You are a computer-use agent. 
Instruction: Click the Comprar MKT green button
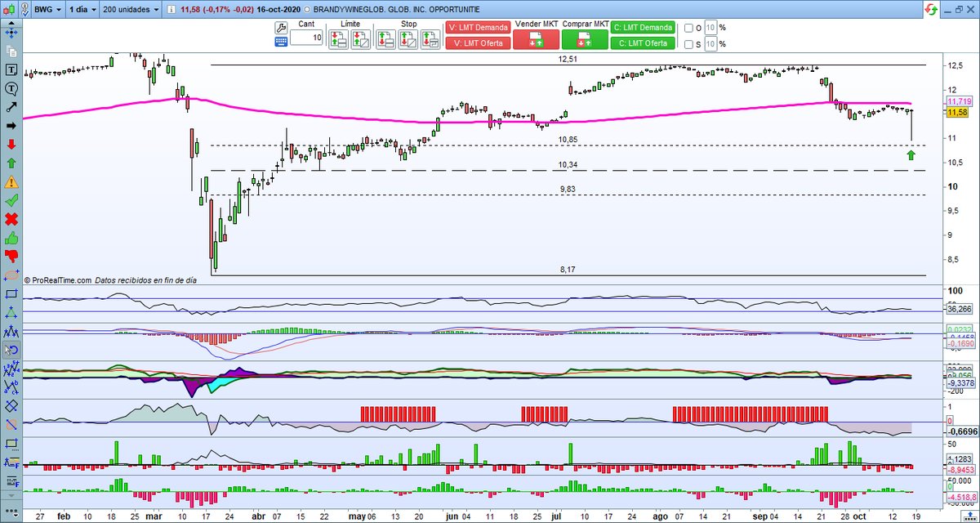pos(586,39)
